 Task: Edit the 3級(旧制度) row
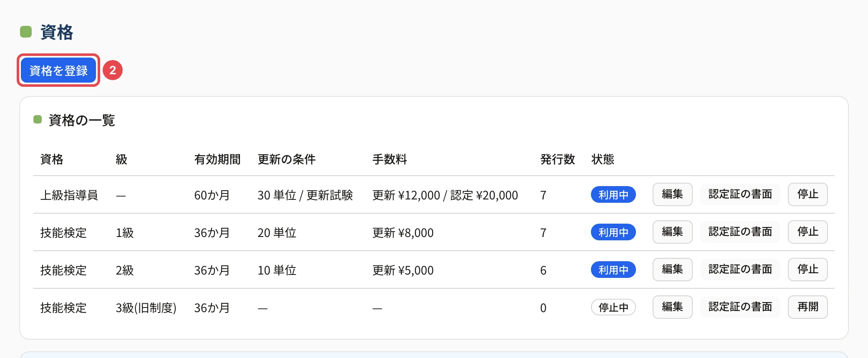coord(672,307)
